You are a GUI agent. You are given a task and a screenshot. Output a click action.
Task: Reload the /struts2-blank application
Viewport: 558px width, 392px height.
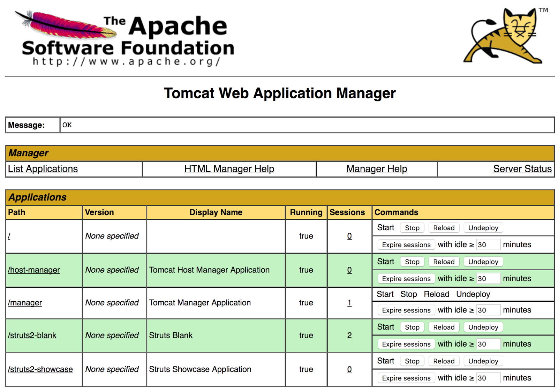point(444,327)
